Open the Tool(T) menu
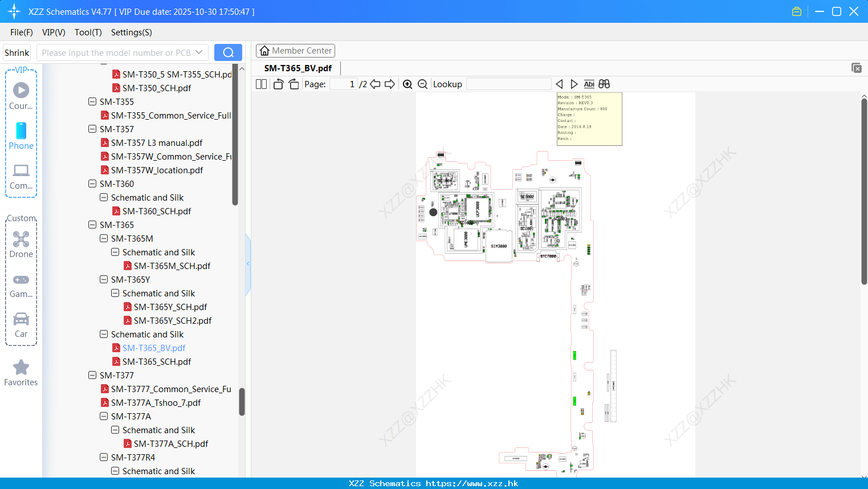The image size is (868, 489). click(x=88, y=32)
